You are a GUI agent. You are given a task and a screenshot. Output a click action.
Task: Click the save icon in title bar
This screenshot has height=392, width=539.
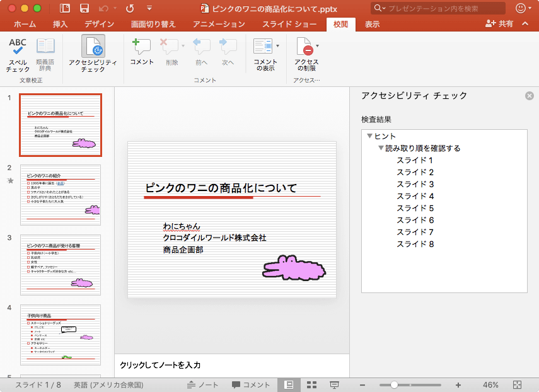[84, 8]
